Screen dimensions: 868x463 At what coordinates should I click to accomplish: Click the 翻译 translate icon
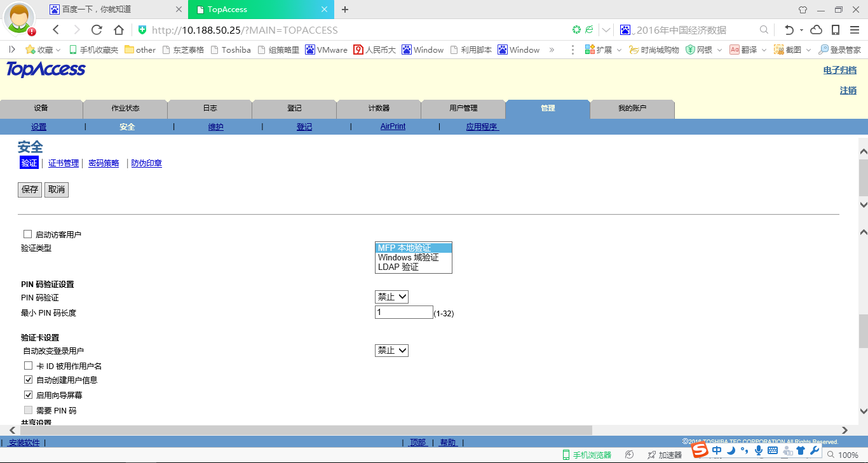tap(735, 50)
